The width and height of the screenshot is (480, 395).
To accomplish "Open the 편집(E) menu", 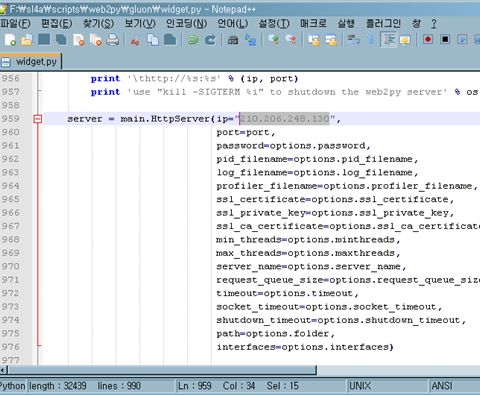I will coord(56,24).
